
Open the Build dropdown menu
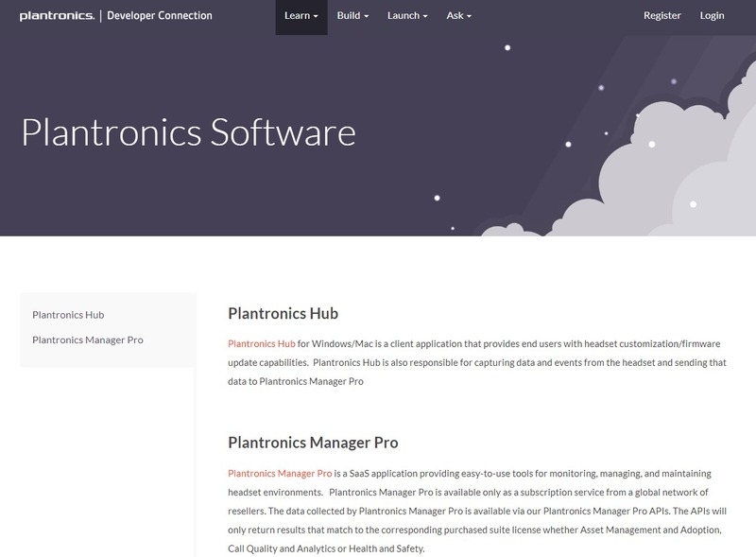(x=352, y=16)
